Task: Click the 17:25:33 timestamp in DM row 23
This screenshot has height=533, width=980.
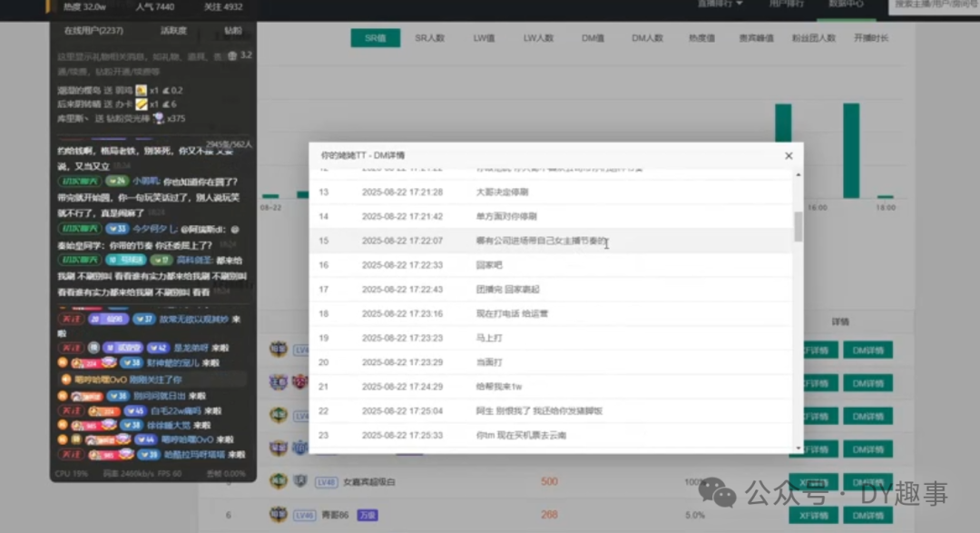Action: pos(403,436)
